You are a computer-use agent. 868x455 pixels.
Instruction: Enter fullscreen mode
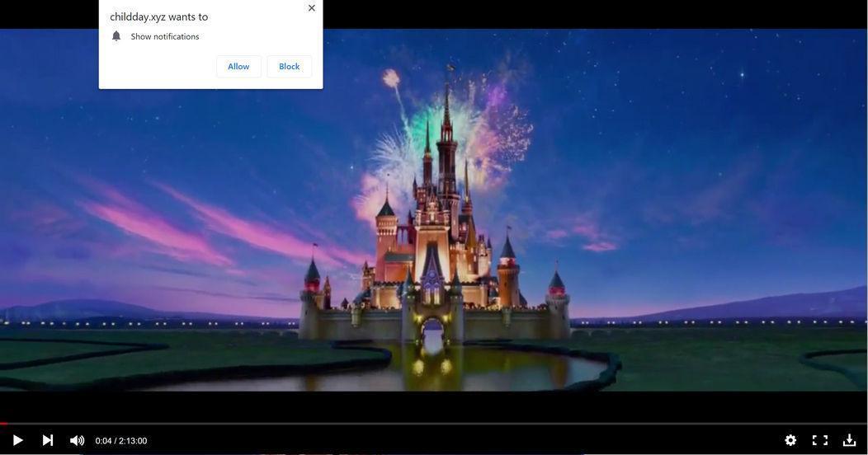(x=820, y=440)
